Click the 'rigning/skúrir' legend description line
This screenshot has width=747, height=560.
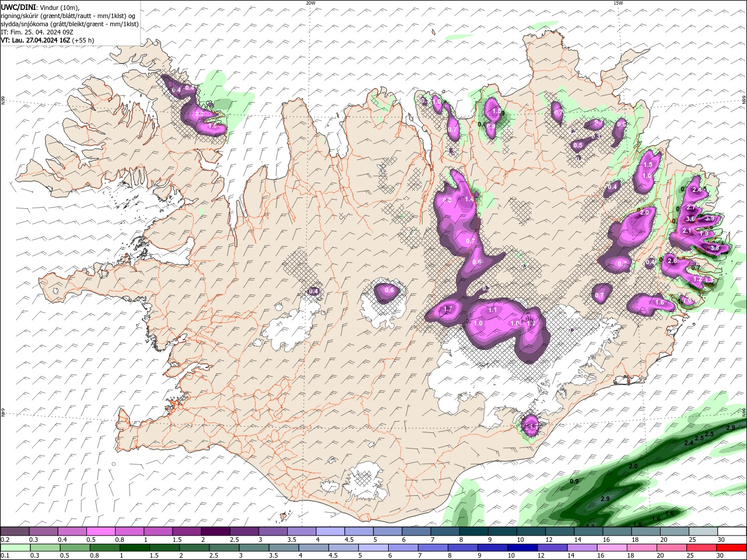click(x=68, y=16)
